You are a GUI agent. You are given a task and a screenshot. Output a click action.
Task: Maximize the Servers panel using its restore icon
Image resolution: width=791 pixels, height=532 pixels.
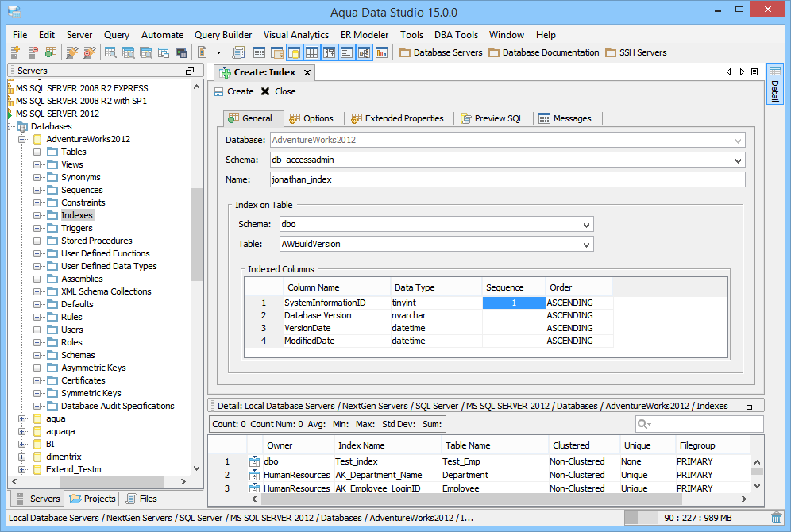(189, 71)
